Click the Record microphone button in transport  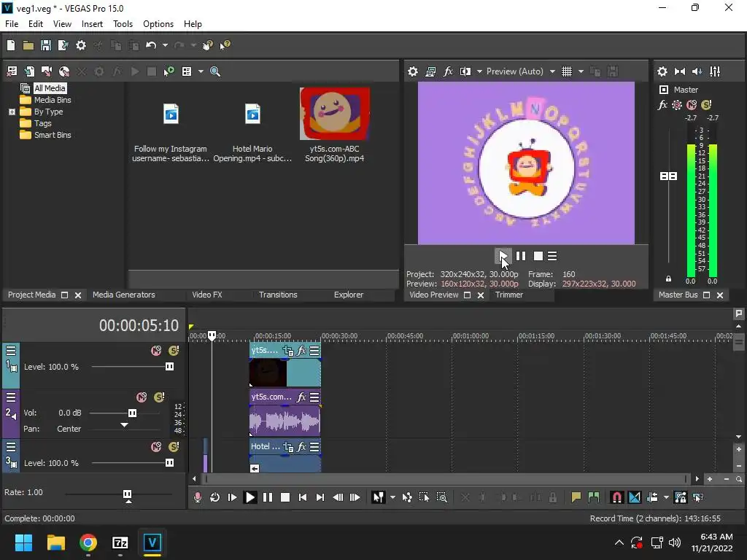point(197,497)
